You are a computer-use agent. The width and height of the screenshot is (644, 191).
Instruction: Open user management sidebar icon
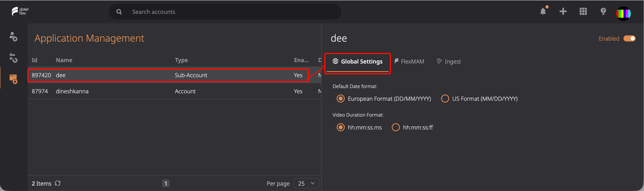[13, 37]
